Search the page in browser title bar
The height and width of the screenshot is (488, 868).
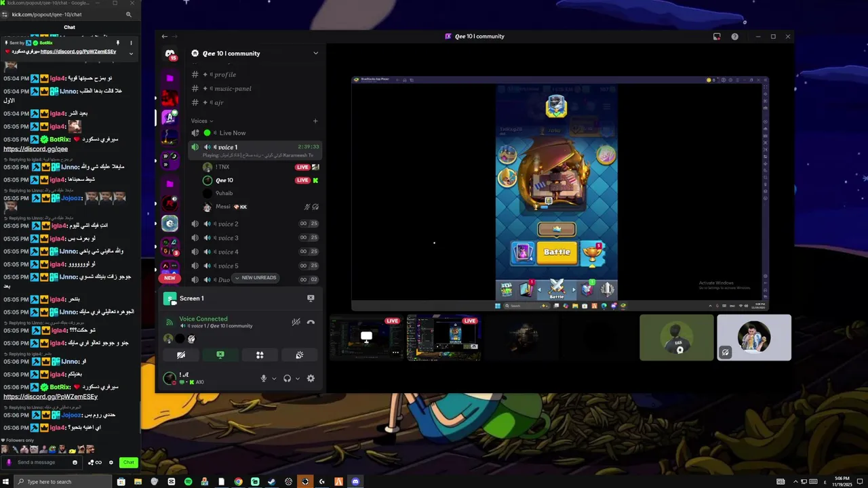[129, 14]
